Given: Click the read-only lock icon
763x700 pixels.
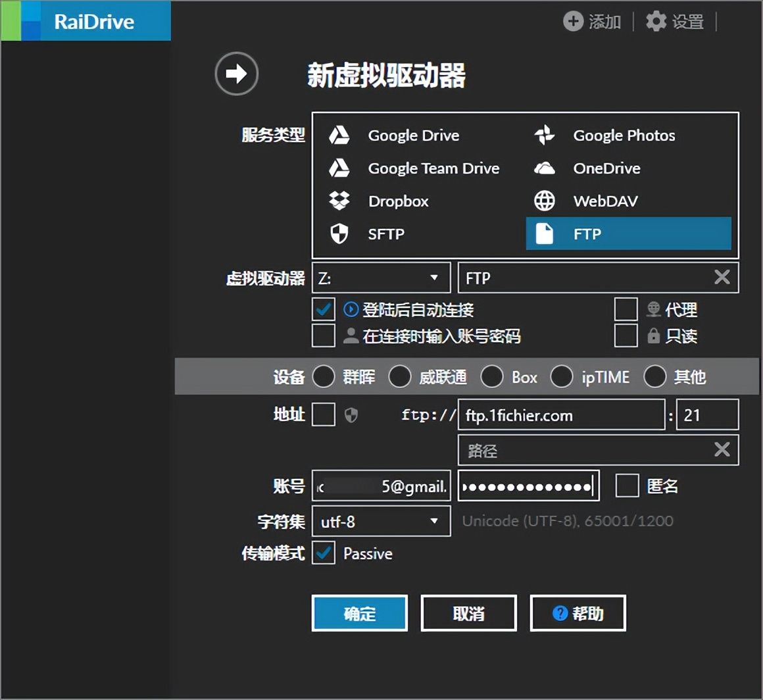Looking at the screenshot, I should coord(654,336).
